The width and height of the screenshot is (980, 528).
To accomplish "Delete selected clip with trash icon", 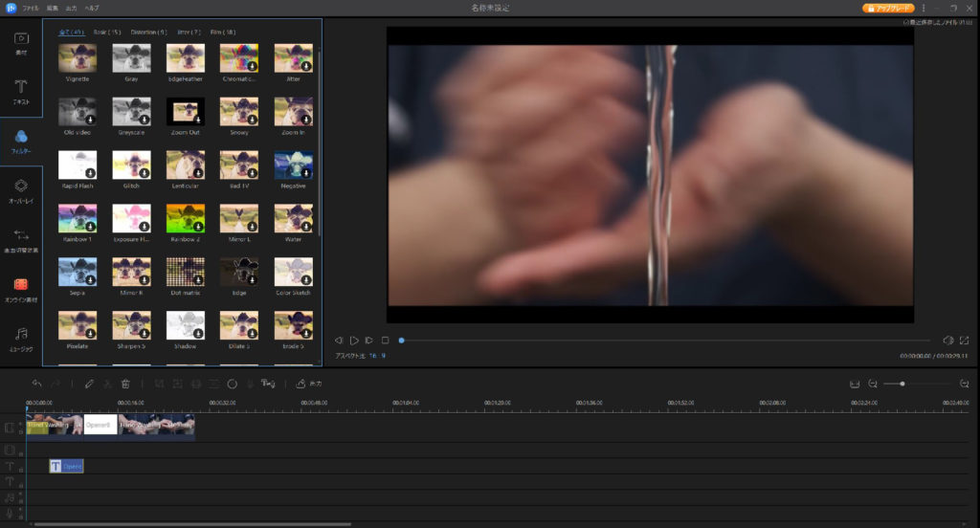I will (125, 384).
